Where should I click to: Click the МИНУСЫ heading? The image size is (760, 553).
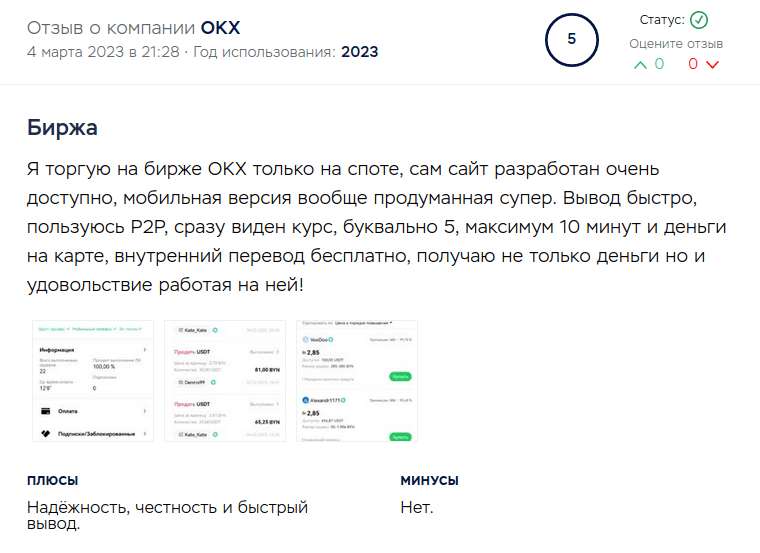(x=429, y=481)
